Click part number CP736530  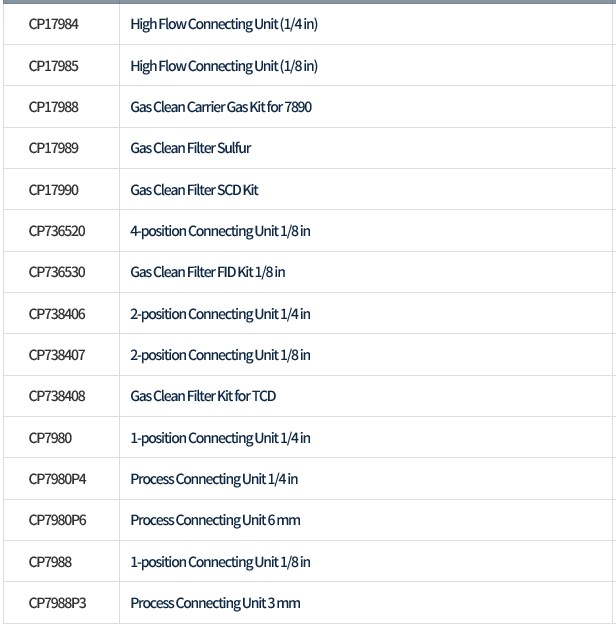[x=57, y=272]
